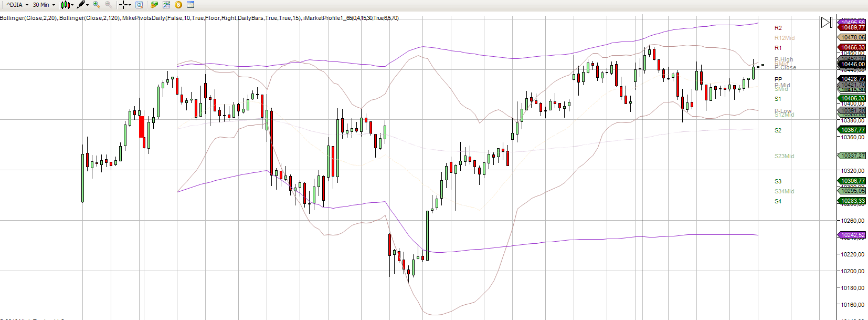Click the 10242,52 purple price marker
Viewport: 868px width, 320px height.
852,235
